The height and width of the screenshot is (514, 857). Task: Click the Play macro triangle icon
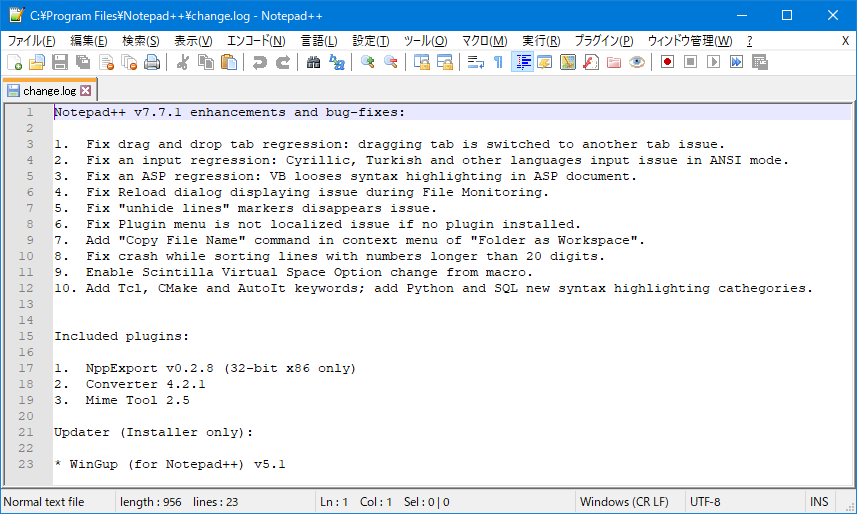713,62
